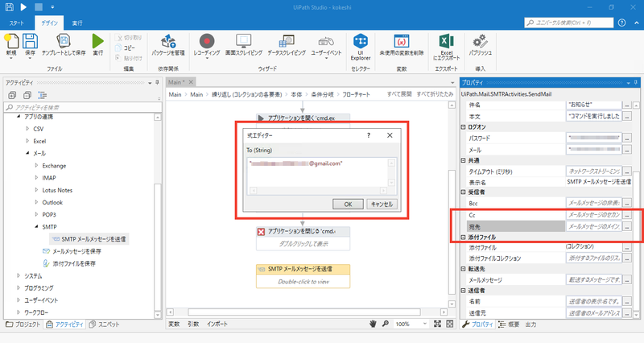Expand the Lotus Notes tree node
Screen dimensions: 644x343
click(x=36, y=190)
